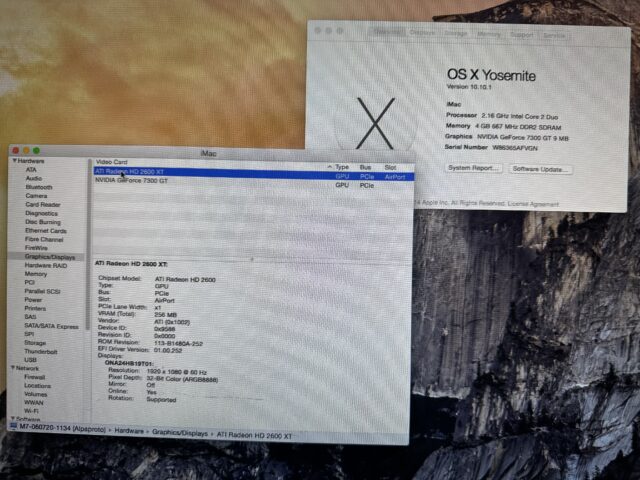Select Firewall under Network
Image resolution: width=640 pixels, height=480 pixels.
(x=35, y=377)
